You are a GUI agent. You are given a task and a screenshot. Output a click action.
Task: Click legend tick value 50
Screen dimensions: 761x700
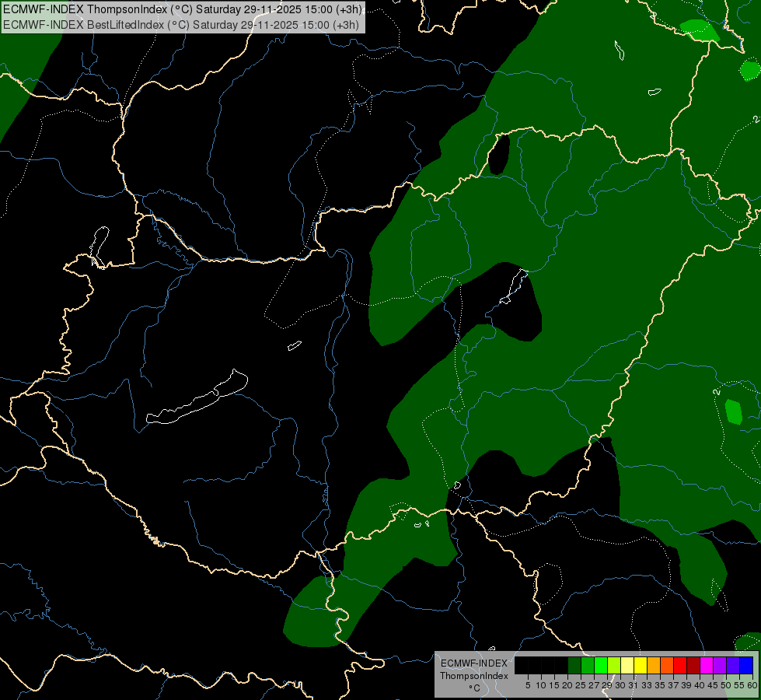click(726, 685)
